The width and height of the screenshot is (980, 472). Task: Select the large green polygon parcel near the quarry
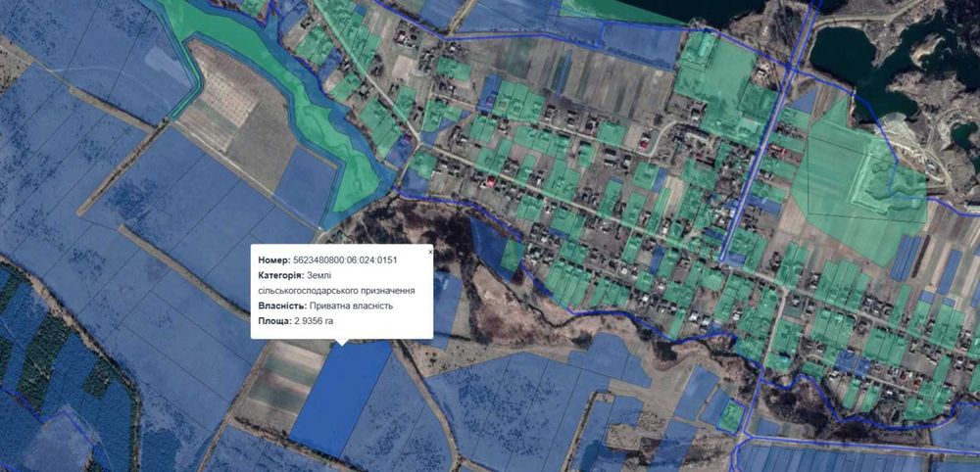click(857, 181)
